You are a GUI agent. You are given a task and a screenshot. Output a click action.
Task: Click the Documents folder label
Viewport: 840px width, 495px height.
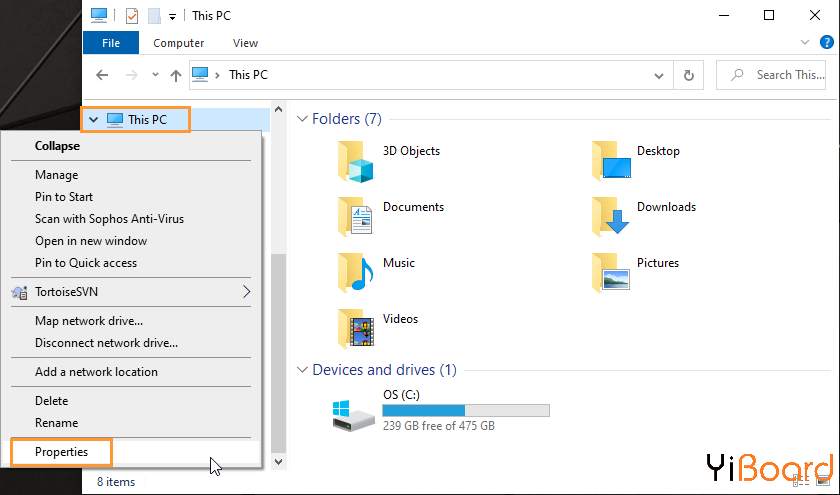tap(413, 207)
